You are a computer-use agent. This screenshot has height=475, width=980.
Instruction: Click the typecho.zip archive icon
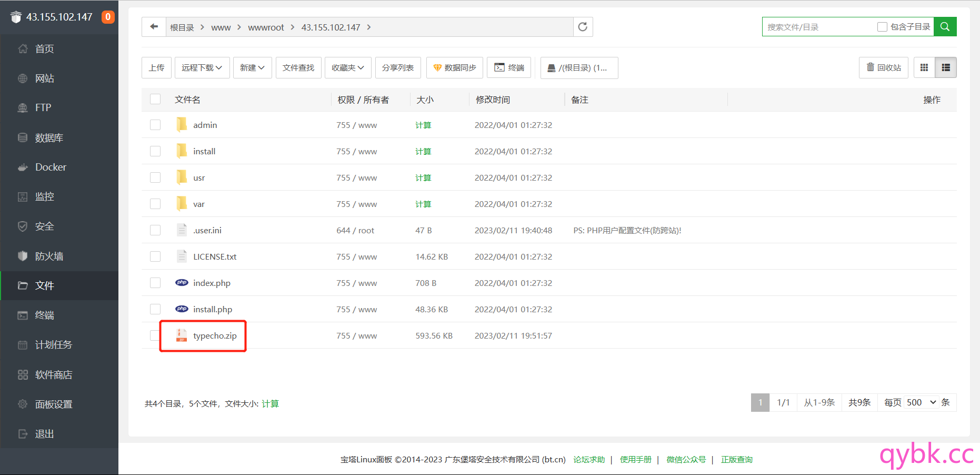(x=182, y=335)
